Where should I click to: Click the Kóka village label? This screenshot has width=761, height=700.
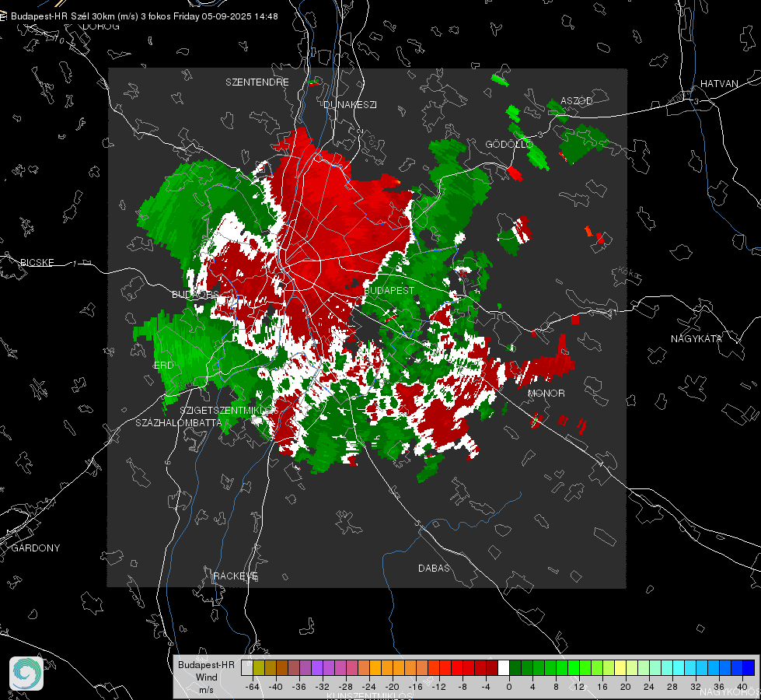pos(629,273)
